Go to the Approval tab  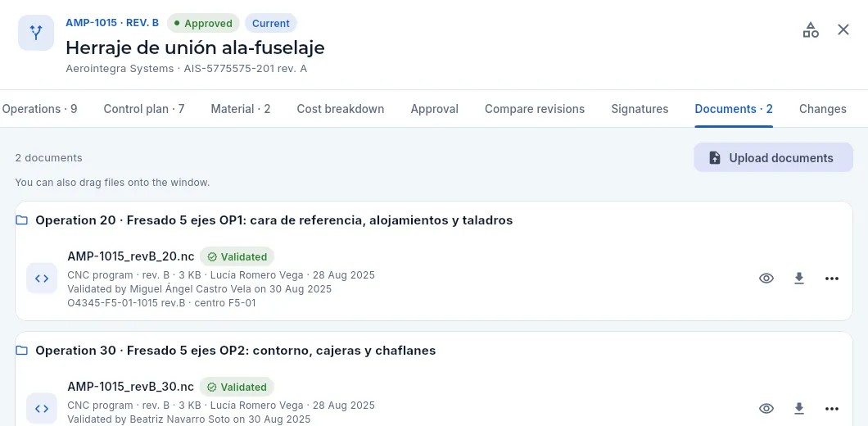[x=435, y=109]
